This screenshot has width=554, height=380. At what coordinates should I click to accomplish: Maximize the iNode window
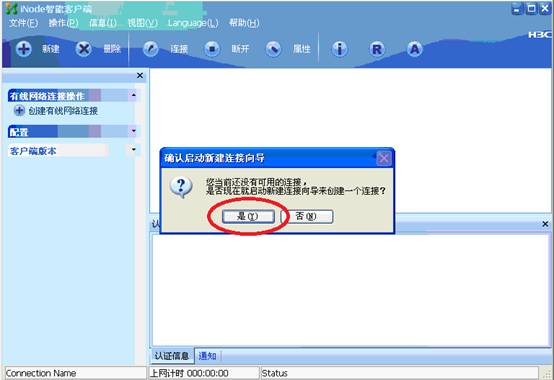point(531,8)
